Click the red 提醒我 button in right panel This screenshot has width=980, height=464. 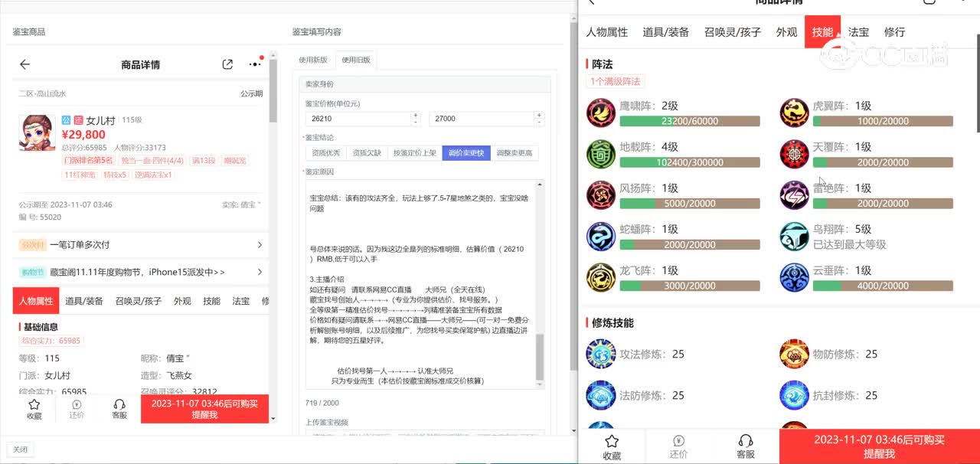(878, 446)
